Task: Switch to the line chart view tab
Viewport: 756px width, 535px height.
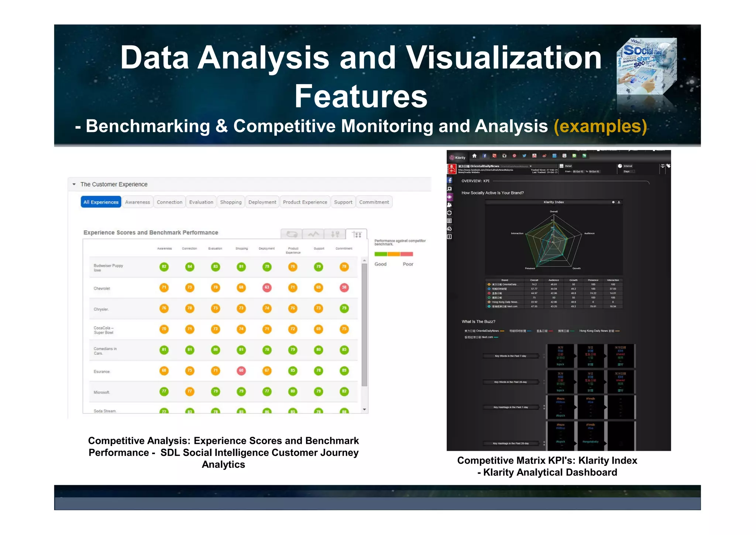Action: 313,234
